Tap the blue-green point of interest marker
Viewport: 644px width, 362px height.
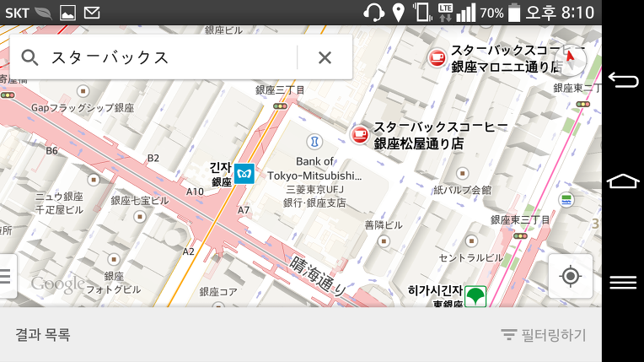tap(566, 200)
